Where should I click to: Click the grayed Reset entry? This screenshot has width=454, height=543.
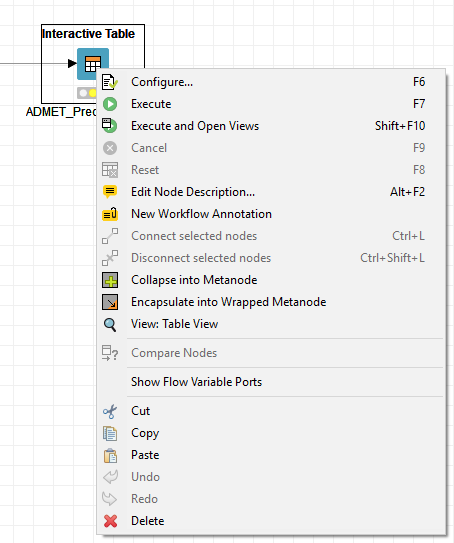pyautogui.click(x=271, y=170)
